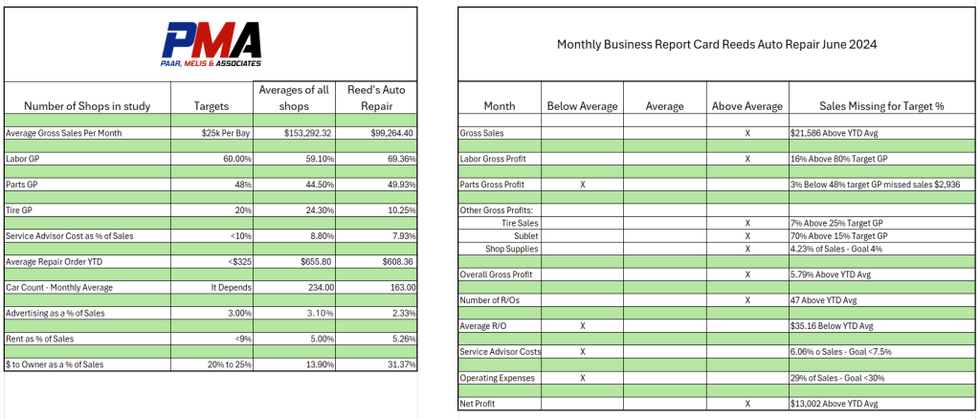The image size is (980, 419).
Task: Click 'Service Advisor Cost as % of Sales' label
Action: point(69,236)
